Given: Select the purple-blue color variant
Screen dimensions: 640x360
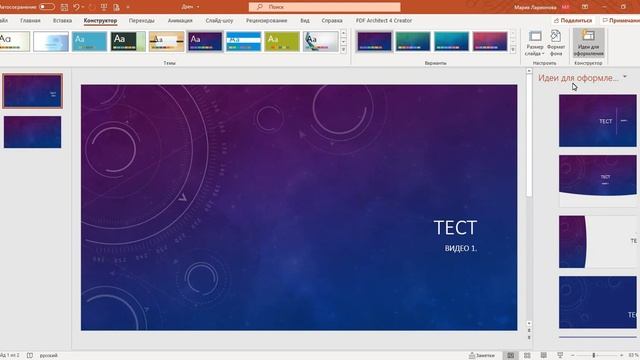Looking at the screenshot, I should point(374,41).
